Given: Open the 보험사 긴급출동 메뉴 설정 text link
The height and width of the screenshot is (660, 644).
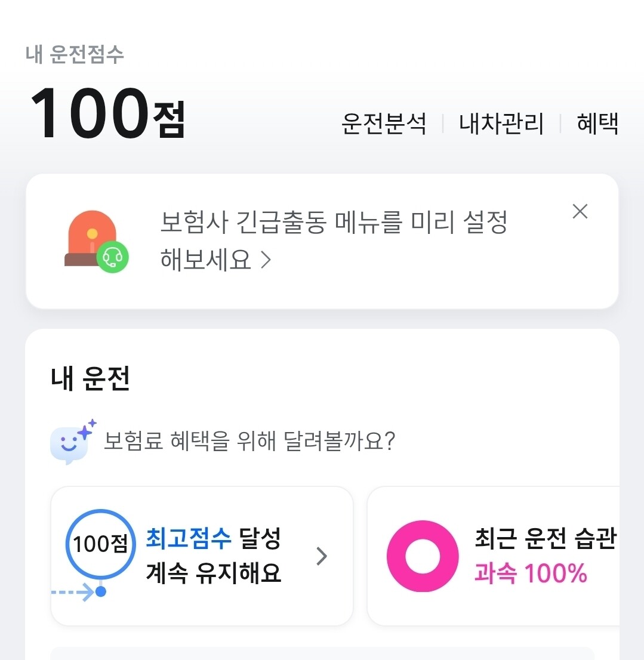Looking at the screenshot, I should [x=333, y=223].
